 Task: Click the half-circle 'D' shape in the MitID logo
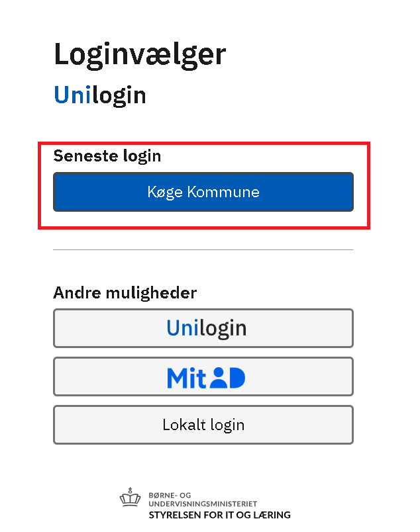coord(237,378)
